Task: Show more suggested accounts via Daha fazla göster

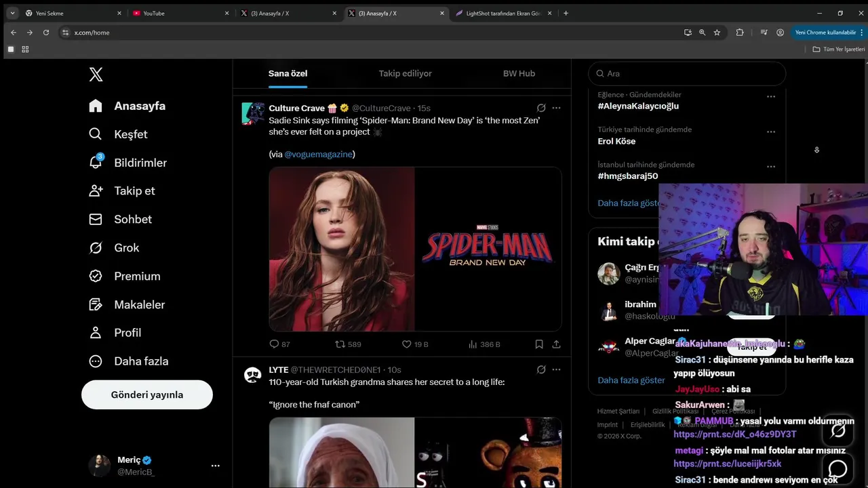Action: [631, 380]
